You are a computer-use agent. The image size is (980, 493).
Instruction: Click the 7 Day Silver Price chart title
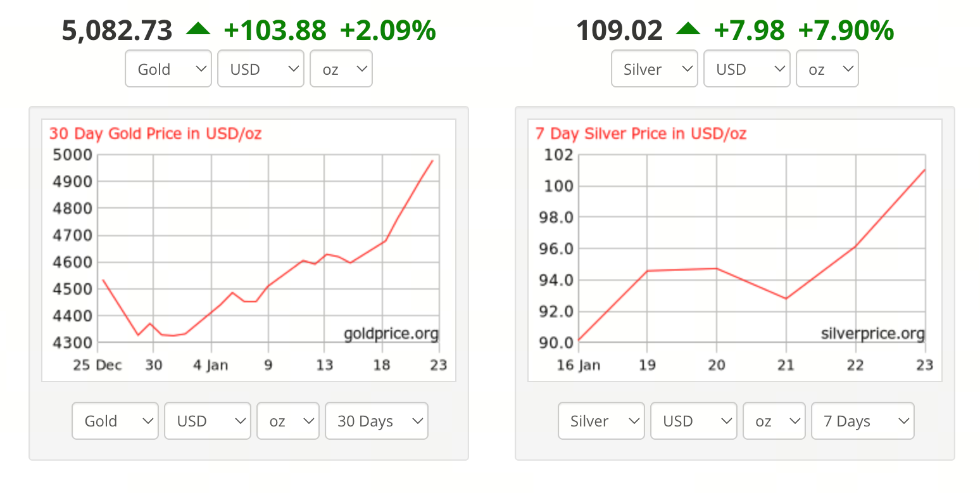pos(641,134)
